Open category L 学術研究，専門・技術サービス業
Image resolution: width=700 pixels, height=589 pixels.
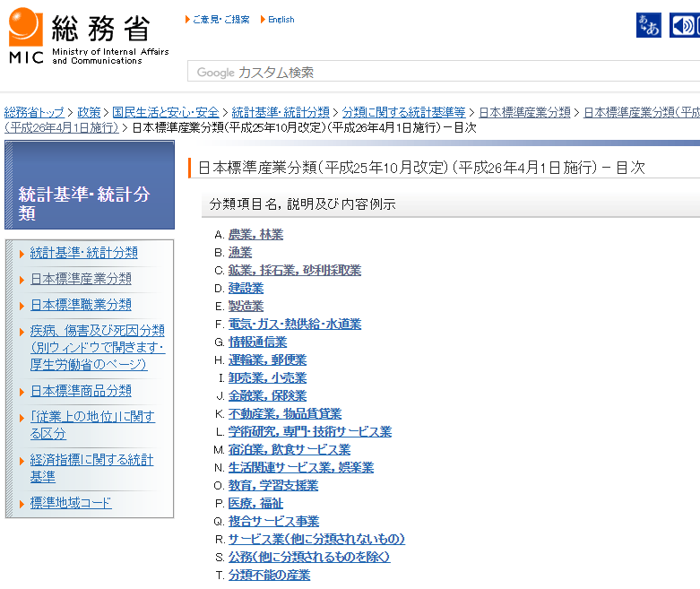(310, 431)
